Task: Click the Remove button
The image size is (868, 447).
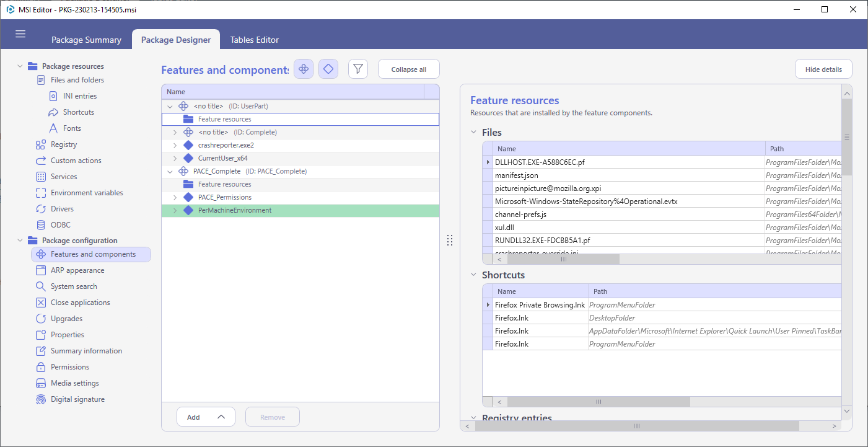Action: [273, 417]
